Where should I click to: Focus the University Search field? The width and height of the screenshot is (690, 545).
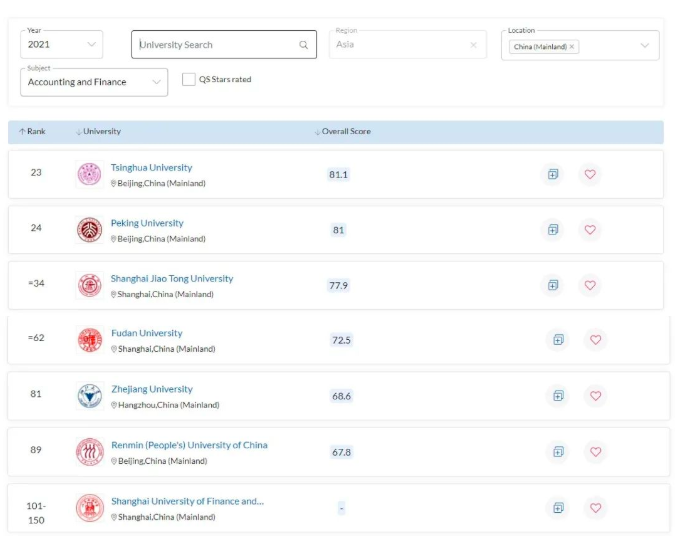(224, 44)
